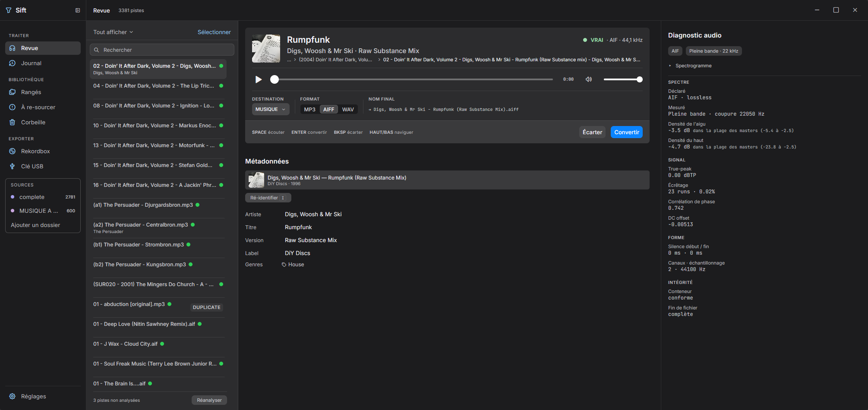Screen dimensions: 868x410
Task: Mute audio with the speaker icon
Action: [588, 79]
